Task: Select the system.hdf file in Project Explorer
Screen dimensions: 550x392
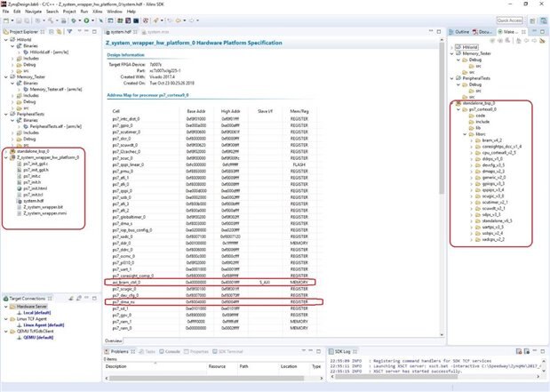Action: coord(31,201)
